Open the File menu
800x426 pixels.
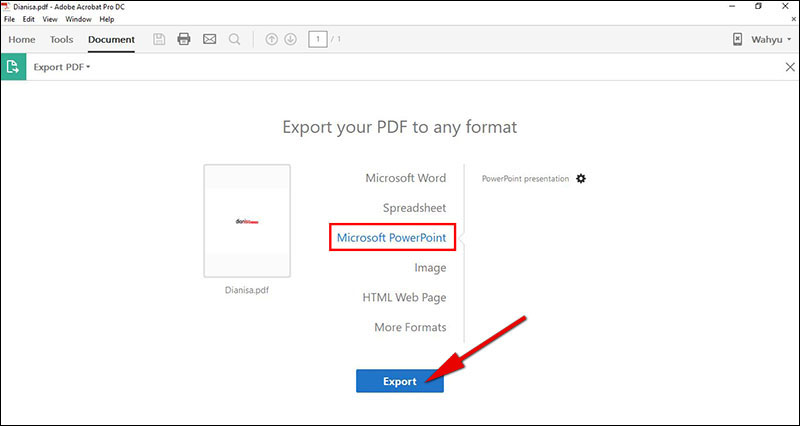(9, 19)
